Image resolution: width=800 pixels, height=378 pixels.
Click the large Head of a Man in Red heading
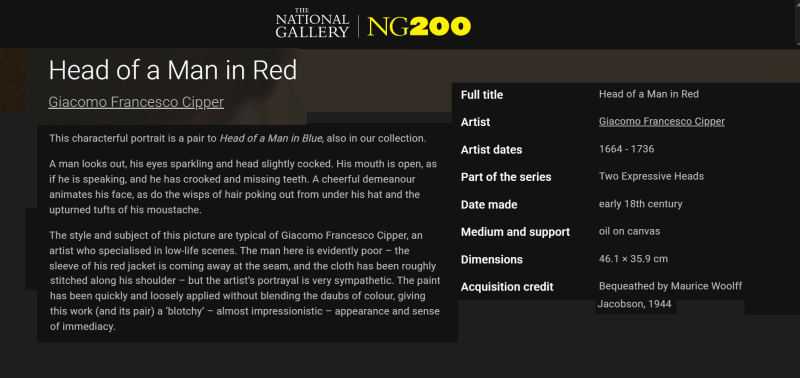point(173,70)
